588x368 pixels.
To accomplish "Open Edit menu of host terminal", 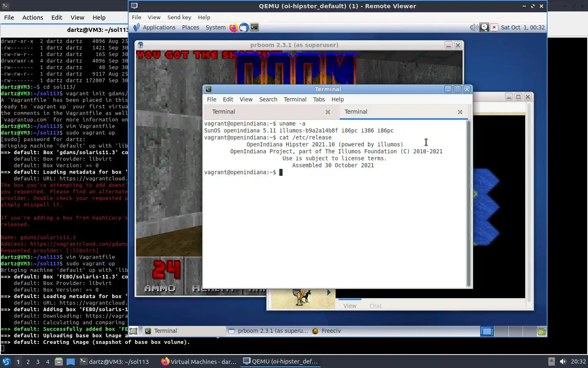I will 57,18.
